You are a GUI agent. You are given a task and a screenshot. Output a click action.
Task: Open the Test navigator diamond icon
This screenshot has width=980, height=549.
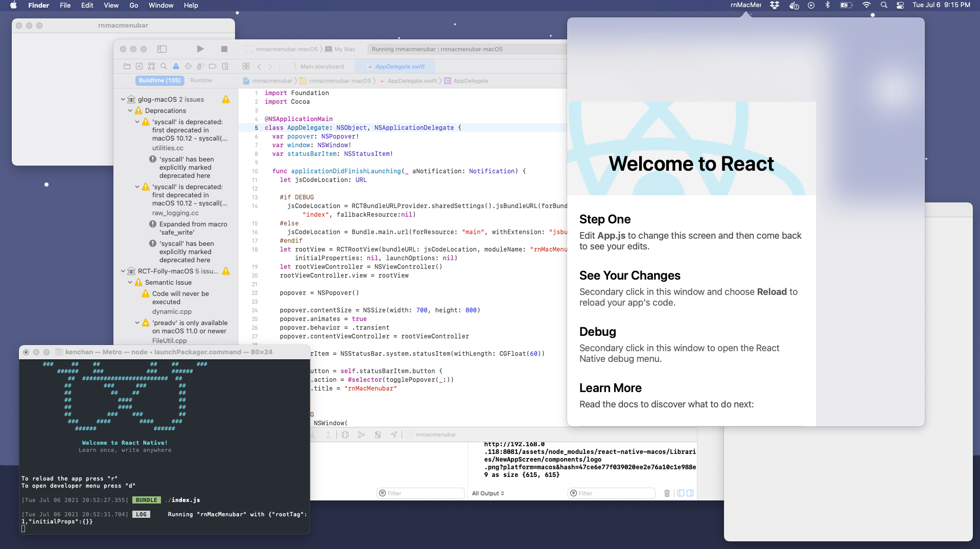coord(188,66)
